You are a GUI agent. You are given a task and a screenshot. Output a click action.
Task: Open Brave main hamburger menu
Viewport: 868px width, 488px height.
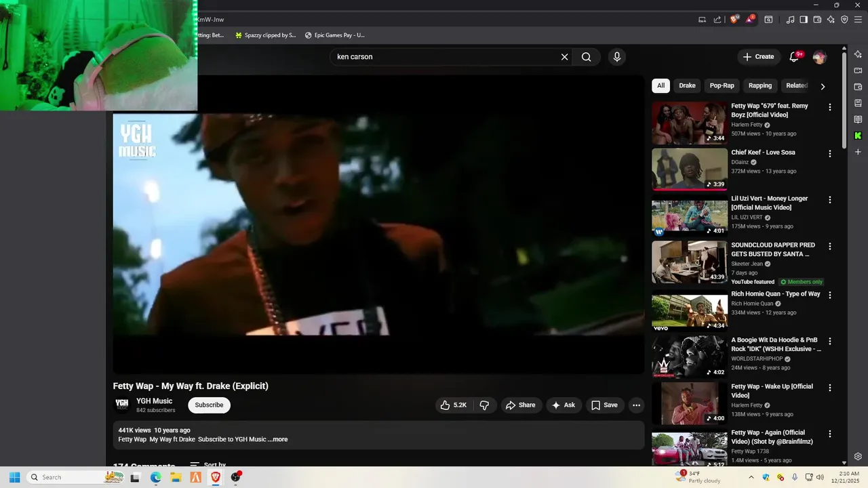click(858, 20)
